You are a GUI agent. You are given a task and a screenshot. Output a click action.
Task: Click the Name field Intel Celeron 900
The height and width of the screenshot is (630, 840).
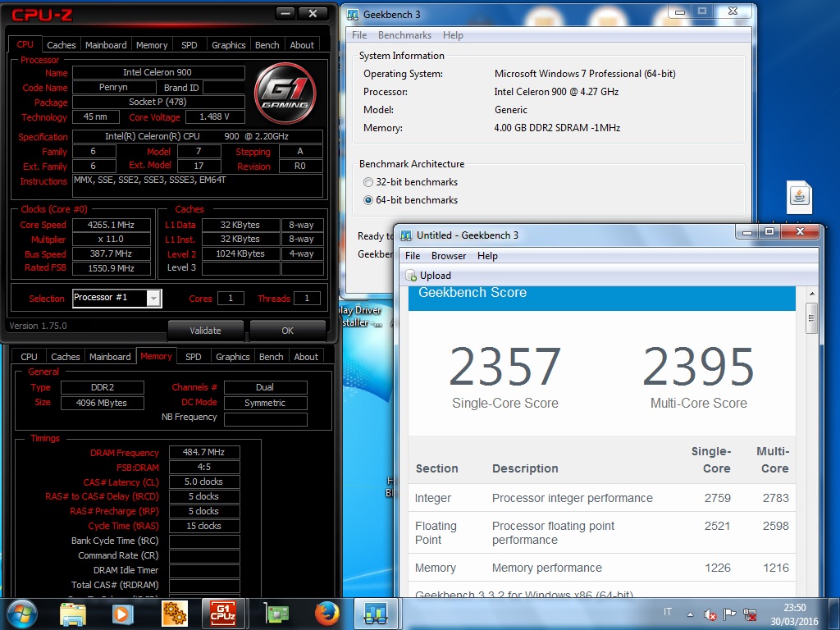(x=158, y=72)
